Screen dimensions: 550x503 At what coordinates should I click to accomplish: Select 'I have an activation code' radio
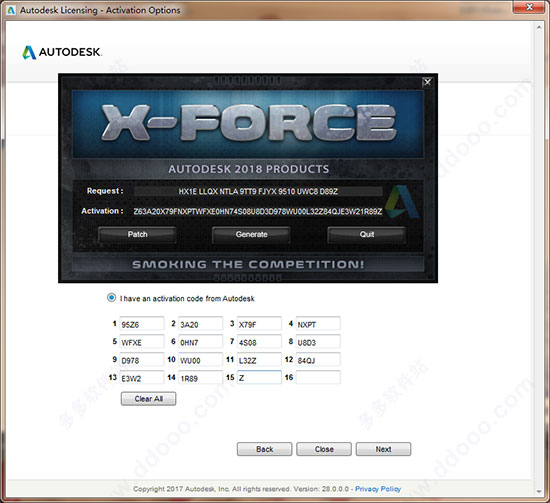point(111,298)
